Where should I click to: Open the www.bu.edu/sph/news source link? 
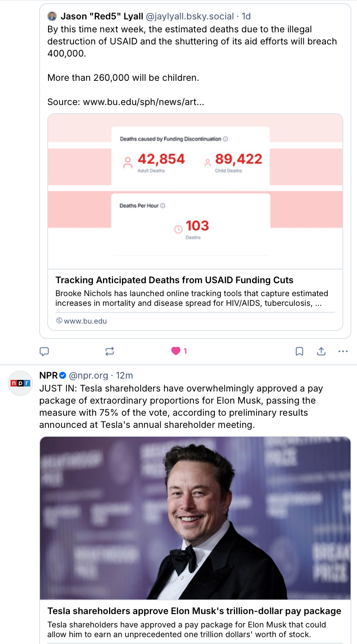[143, 102]
